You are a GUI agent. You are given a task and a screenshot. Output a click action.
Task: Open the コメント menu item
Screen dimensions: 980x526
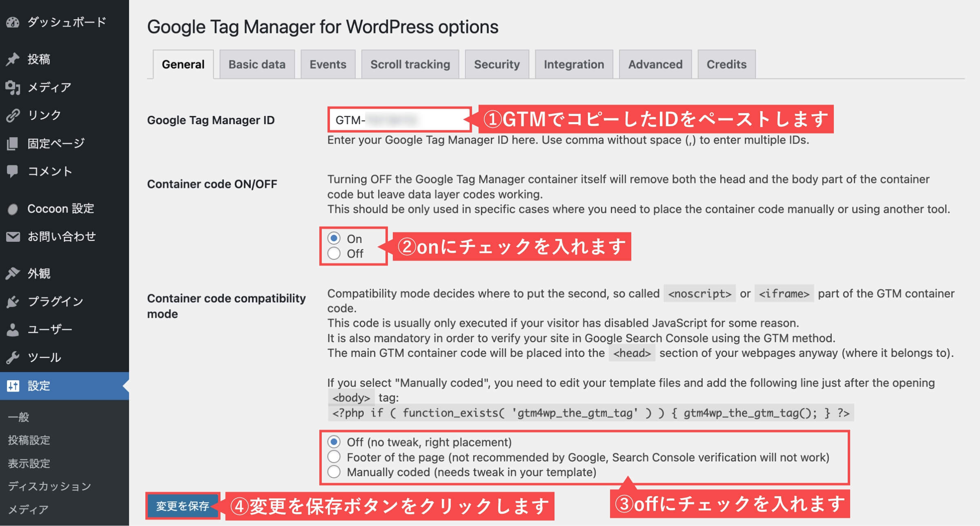[65, 172]
